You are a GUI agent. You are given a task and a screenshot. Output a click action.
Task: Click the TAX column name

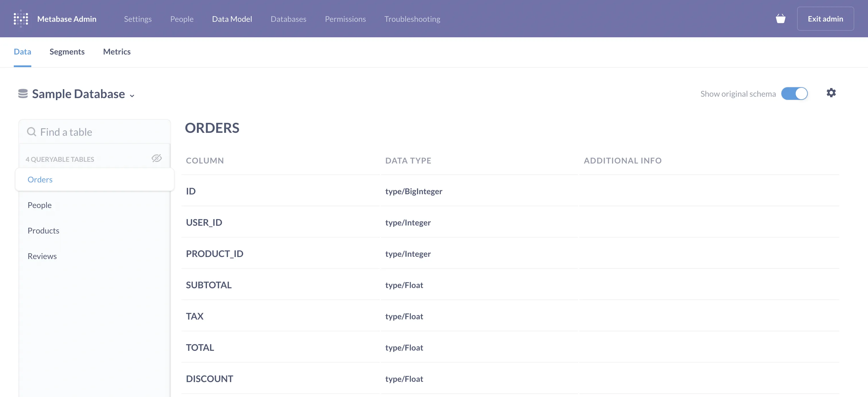(194, 316)
